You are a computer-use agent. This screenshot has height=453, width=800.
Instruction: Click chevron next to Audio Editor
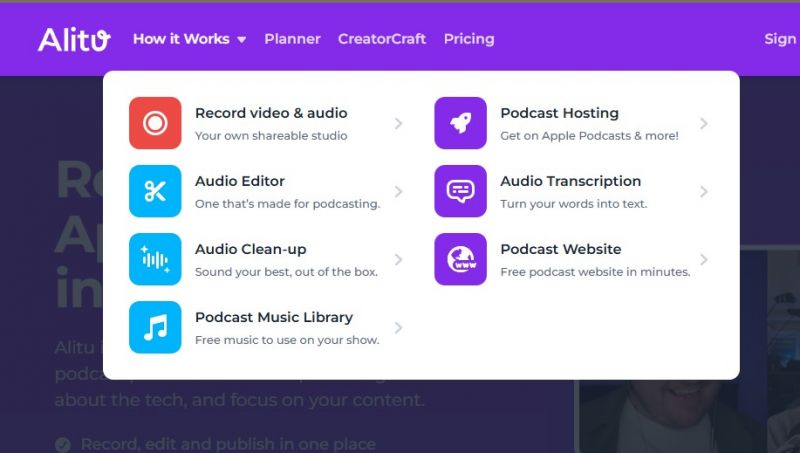coord(398,191)
